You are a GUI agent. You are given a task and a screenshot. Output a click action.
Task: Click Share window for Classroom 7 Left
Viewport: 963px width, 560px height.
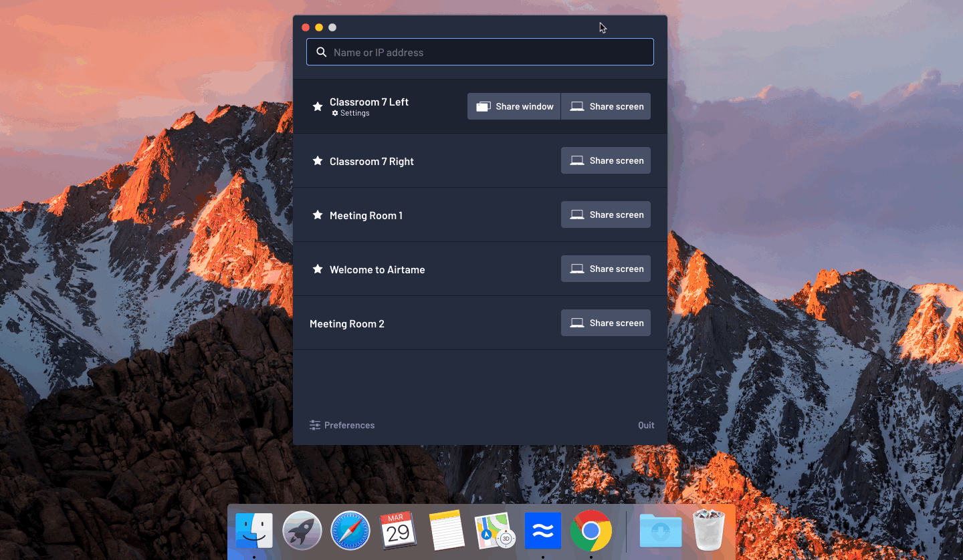(x=514, y=106)
